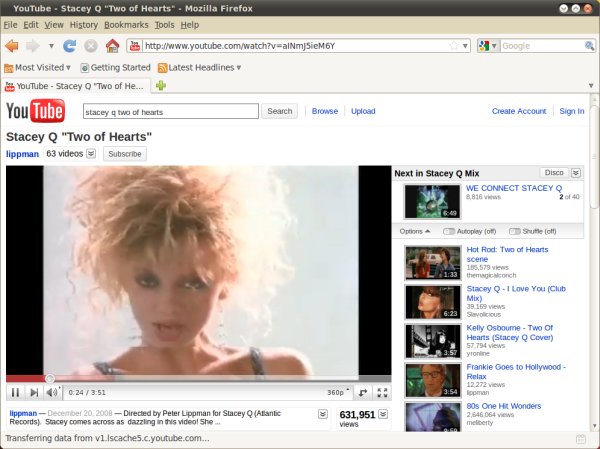The width and height of the screenshot is (600, 449).
Task: Collapse the playlist Options expander
Action: 415,231
